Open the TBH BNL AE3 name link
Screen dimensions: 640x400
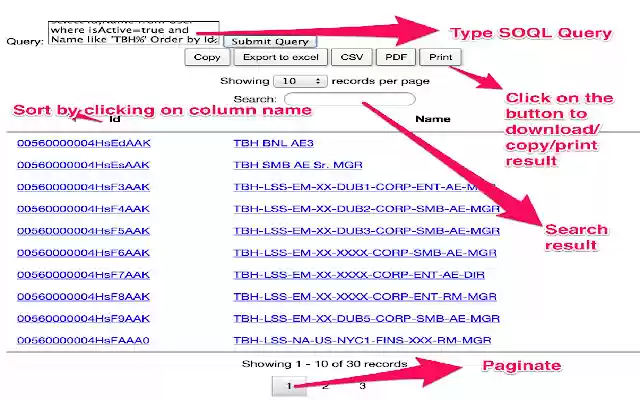(x=273, y=143)
